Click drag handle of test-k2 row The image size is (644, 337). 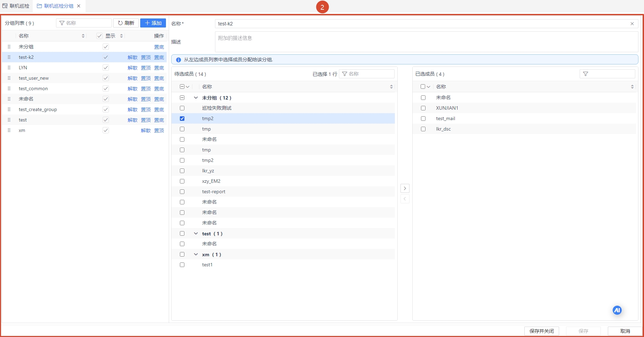pos(9,57)
